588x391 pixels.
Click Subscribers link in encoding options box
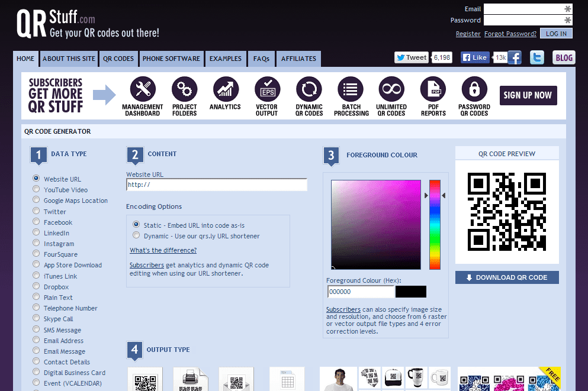pos(147,265)
